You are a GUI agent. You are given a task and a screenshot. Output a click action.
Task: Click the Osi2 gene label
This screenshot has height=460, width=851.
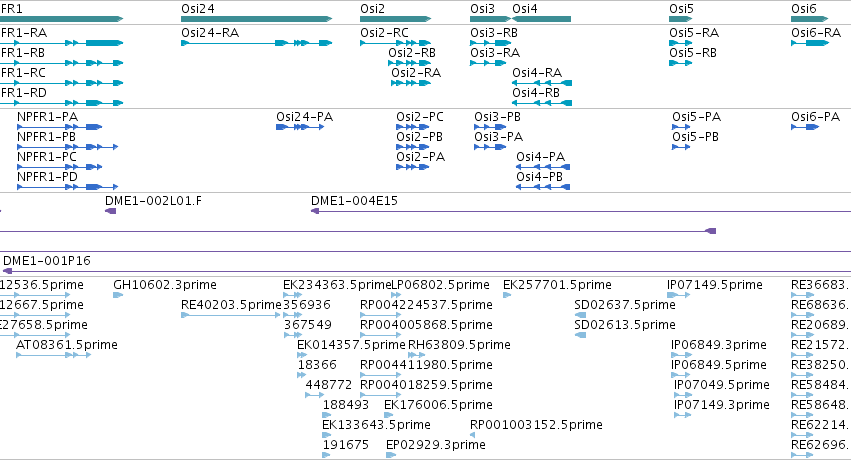tap(372, 9)
